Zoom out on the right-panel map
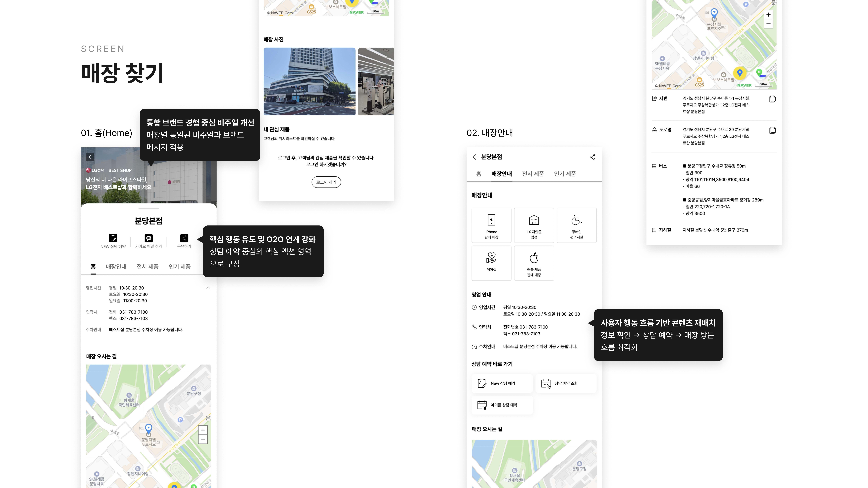Screen dimensions: 868x488 coord(768,24)
